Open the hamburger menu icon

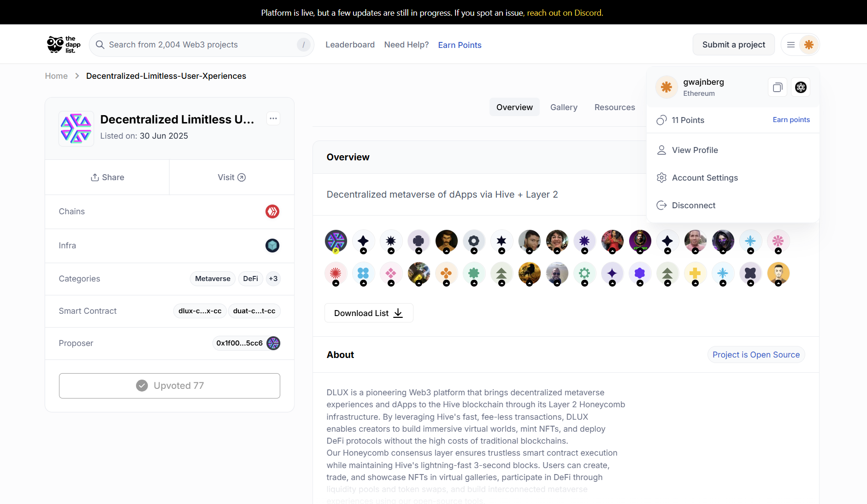[x=791, y=45]
